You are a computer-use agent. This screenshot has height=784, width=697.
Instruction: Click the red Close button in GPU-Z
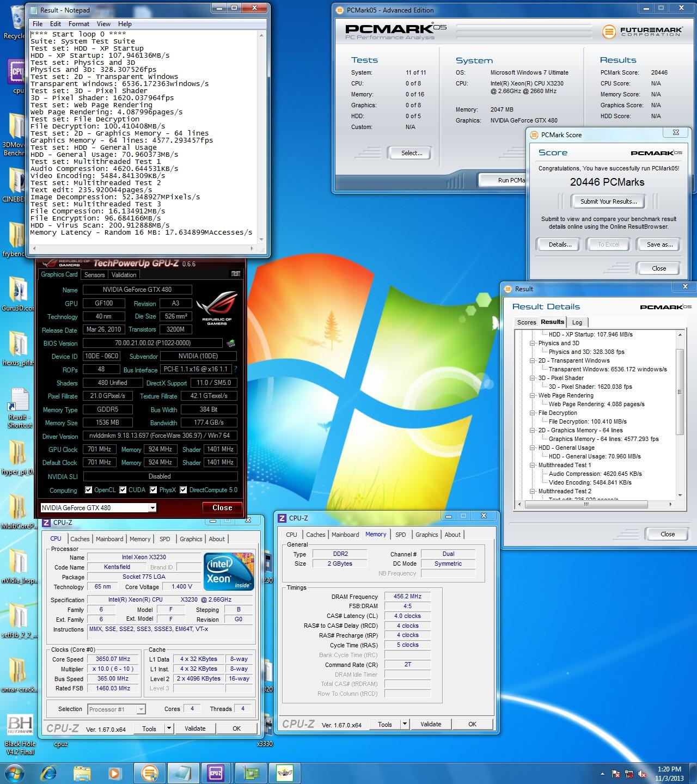click(x=222, y=507)
